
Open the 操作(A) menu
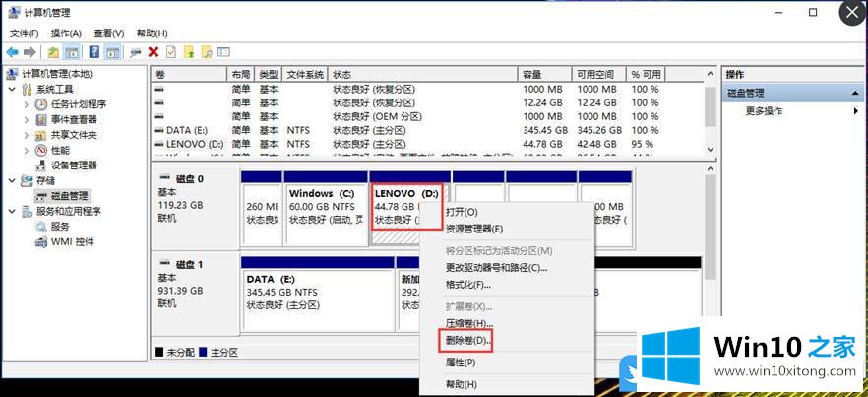point(66,33)
